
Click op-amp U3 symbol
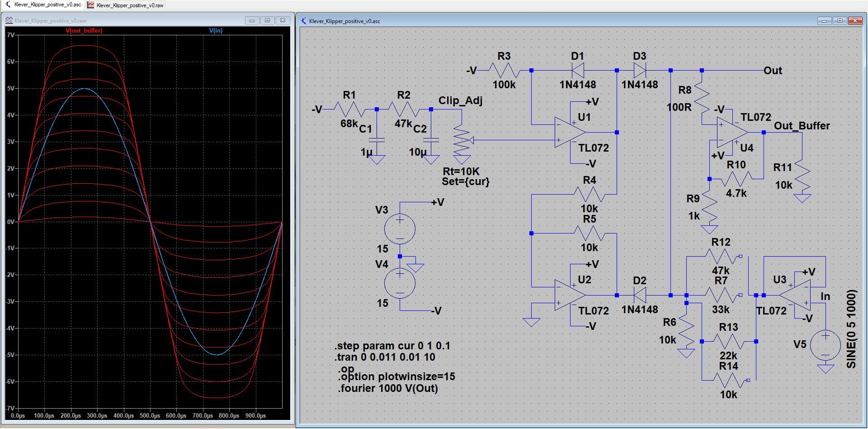point(795,295)
